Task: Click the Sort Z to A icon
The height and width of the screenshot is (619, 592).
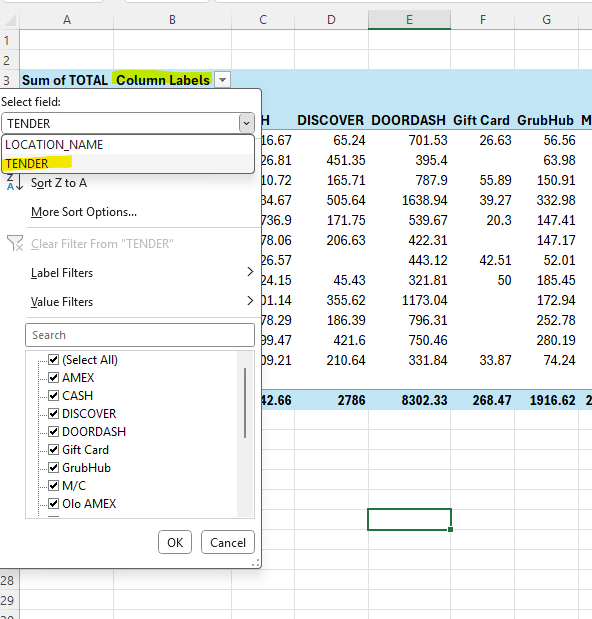Action: 15,183
